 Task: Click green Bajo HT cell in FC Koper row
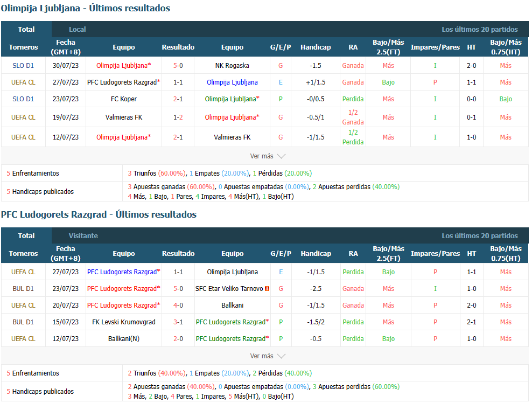click(x=506, y=99)
